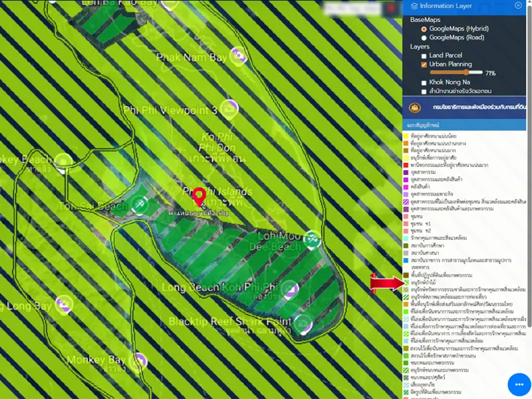Screen dimensions: 532x399
Task: Click the department logo in the legend header
Action: point(415,107)
